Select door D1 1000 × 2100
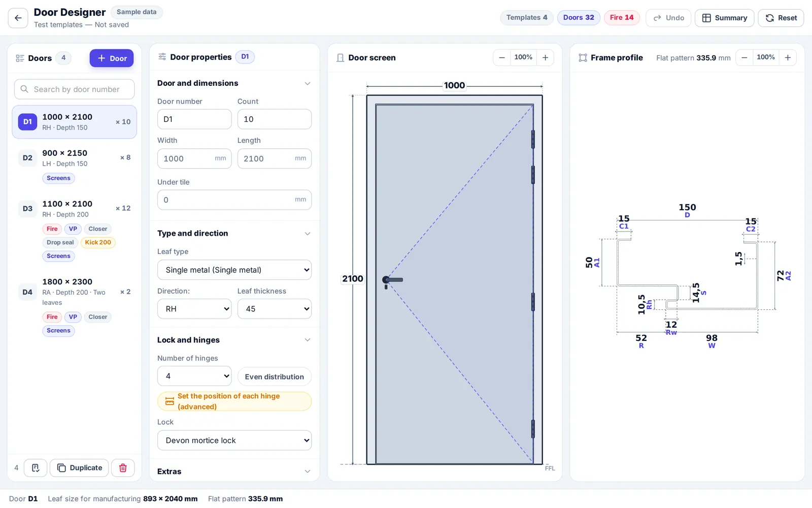812x508 pixels. click(75, 122)
